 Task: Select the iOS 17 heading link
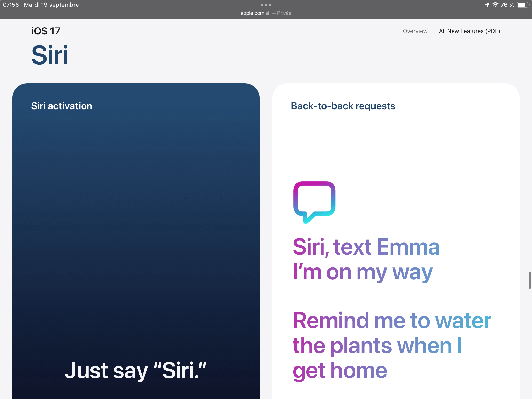pos(46,31)
